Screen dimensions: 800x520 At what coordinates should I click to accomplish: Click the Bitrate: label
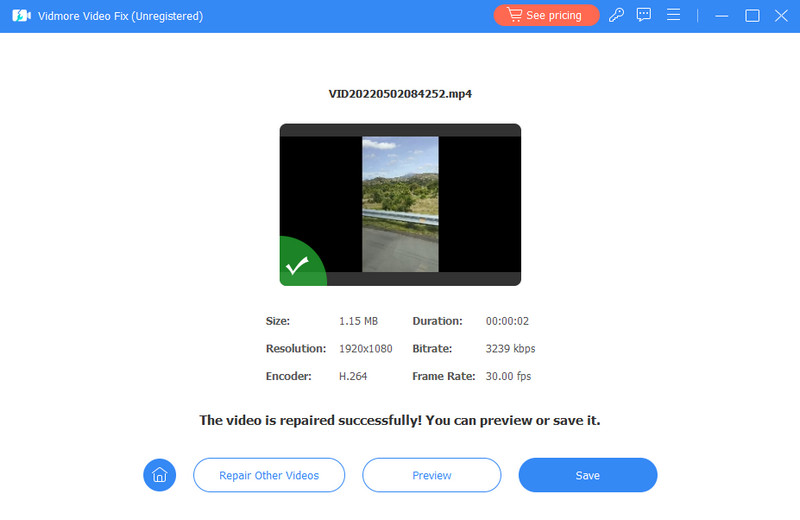pos(432,349)
